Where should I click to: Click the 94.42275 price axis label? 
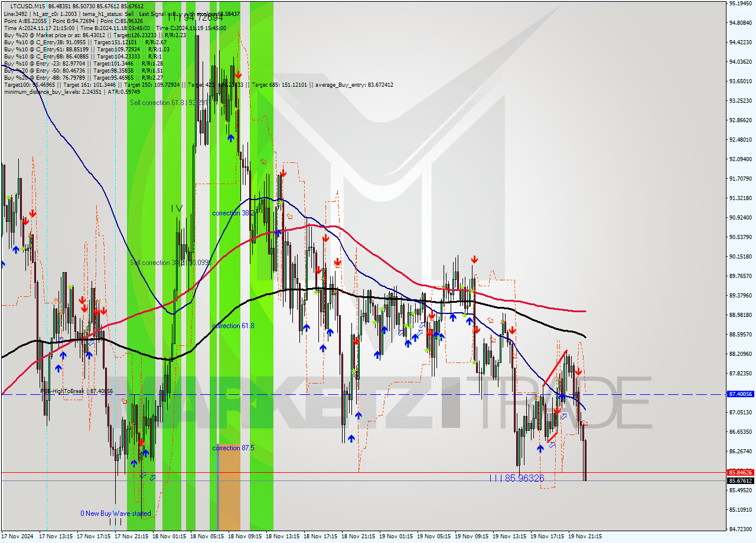click(x=741, y=42)
